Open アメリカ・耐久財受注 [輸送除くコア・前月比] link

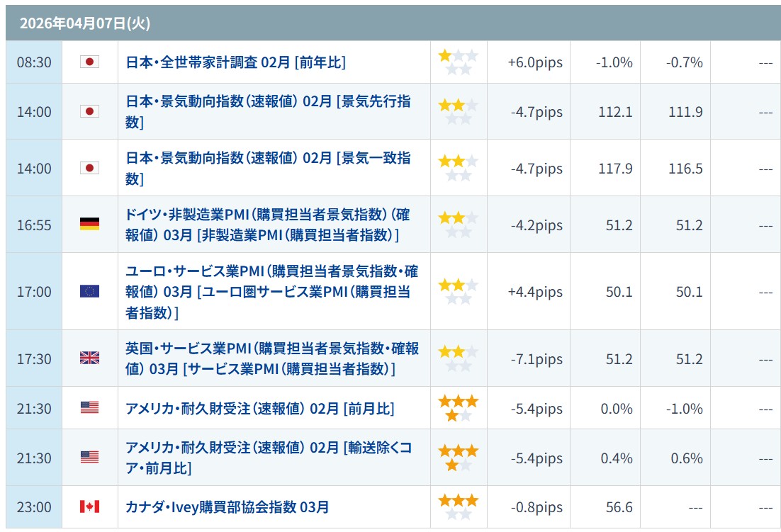click(268, 458)
